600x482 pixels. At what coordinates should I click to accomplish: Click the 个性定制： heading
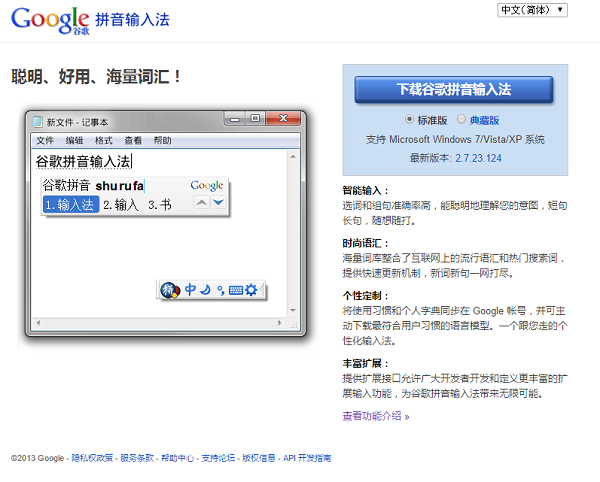366,296
